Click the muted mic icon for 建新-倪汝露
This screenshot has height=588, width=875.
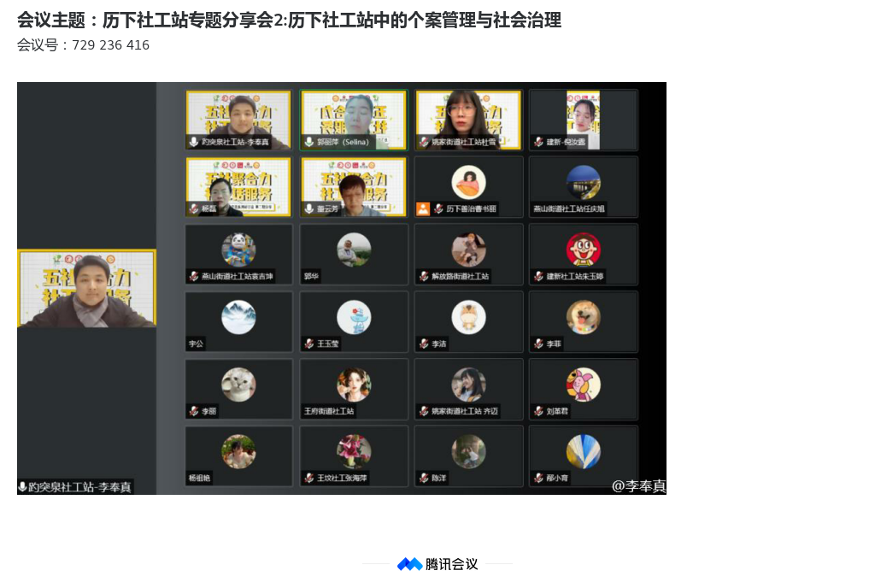538,142
